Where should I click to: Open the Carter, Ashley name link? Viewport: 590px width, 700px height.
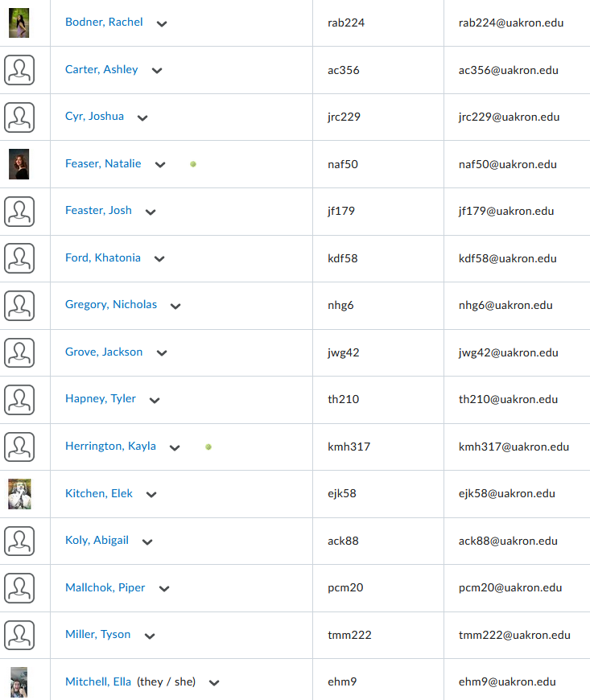click(x=101, y=70)
